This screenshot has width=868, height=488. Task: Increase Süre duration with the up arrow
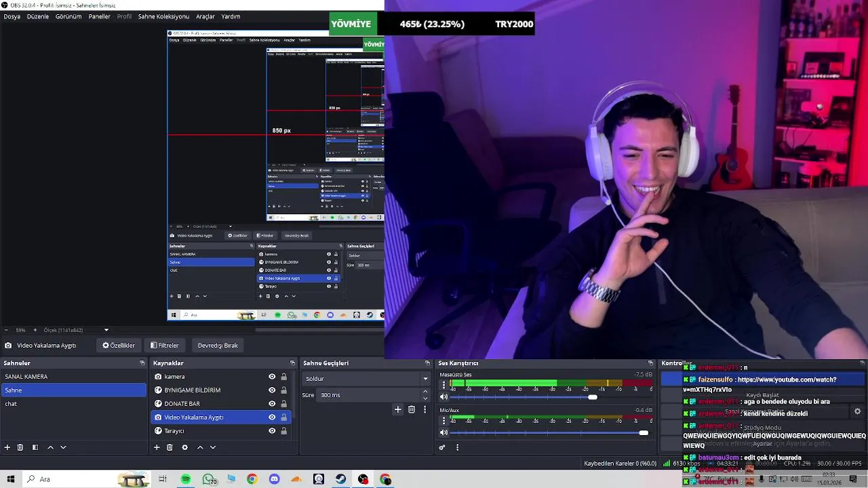(x=425, y=392)
